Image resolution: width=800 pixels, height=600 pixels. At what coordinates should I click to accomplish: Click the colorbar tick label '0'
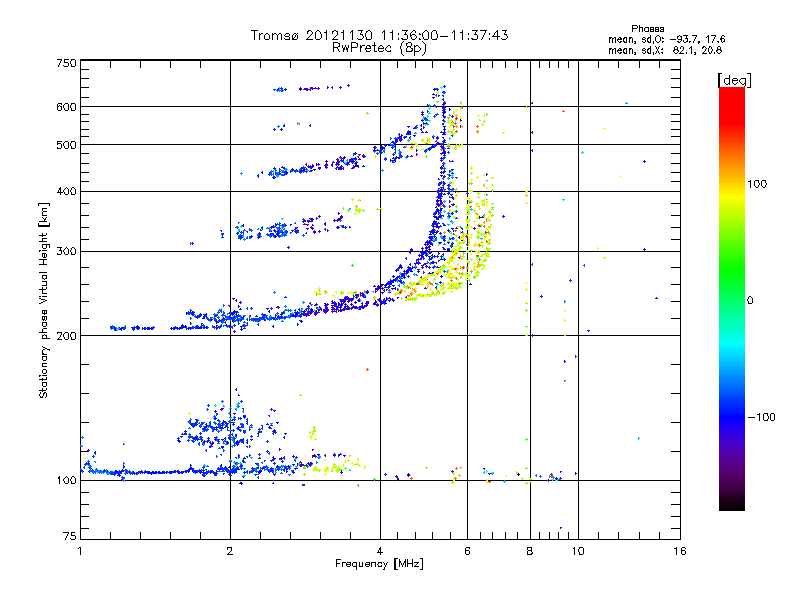tap(750, 300)
